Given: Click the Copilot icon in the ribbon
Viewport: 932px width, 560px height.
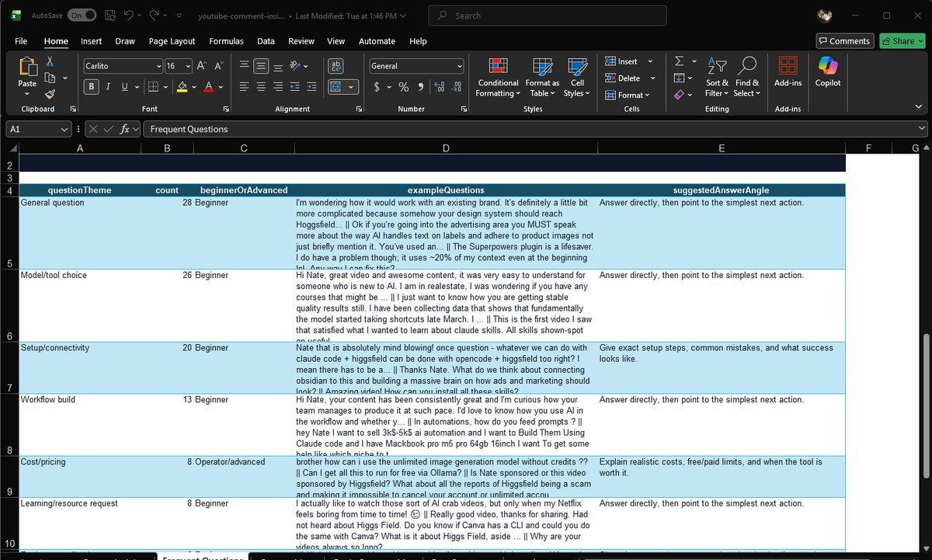Looking at the screenshot, I should click(x=828, y=72).
